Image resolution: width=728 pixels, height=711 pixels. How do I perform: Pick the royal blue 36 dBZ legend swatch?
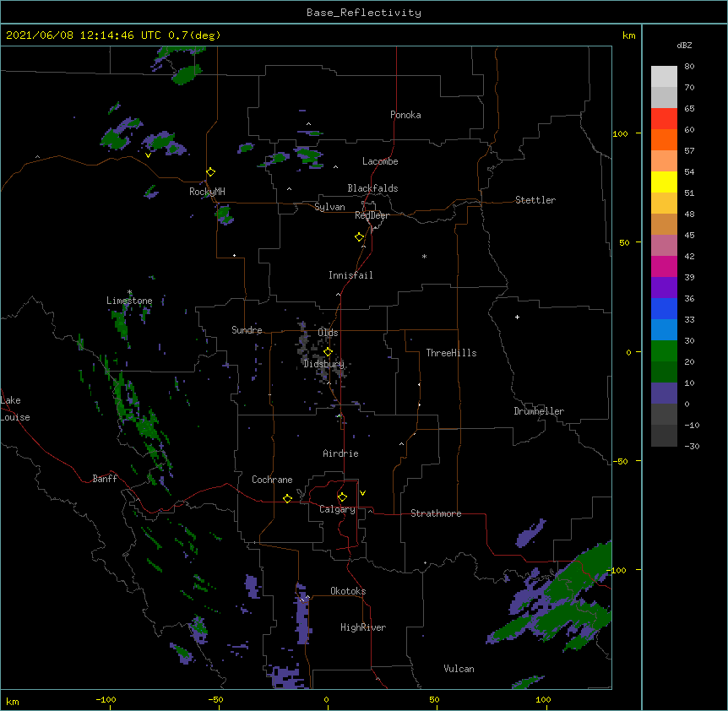pos(664,308)
